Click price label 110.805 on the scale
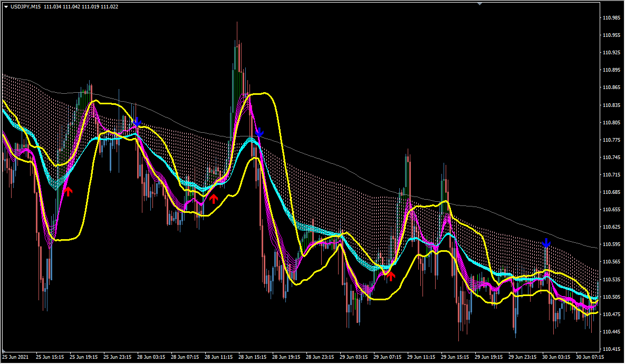The image size is (625, 364). pyautogui.click(x=611, y=123)
